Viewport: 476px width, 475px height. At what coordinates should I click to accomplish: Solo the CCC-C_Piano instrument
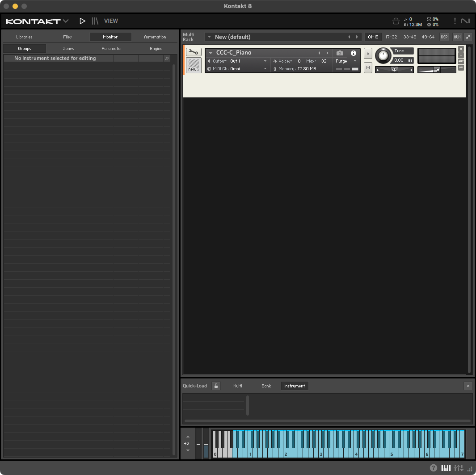(x=368, y=53)
